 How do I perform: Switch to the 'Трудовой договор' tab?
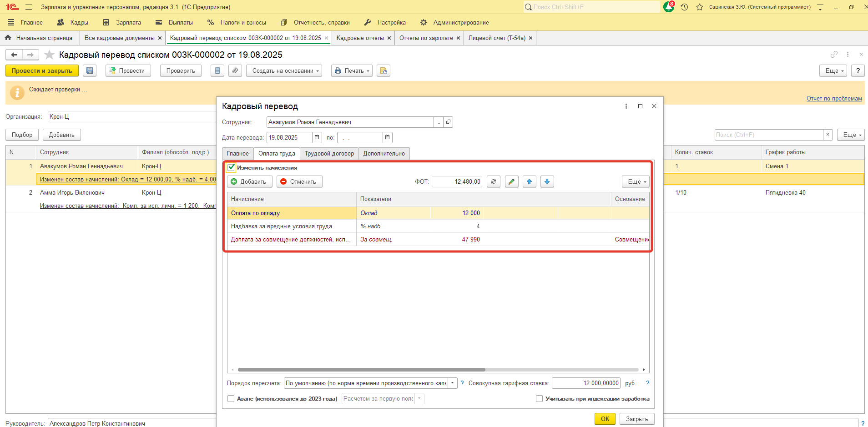329,154
